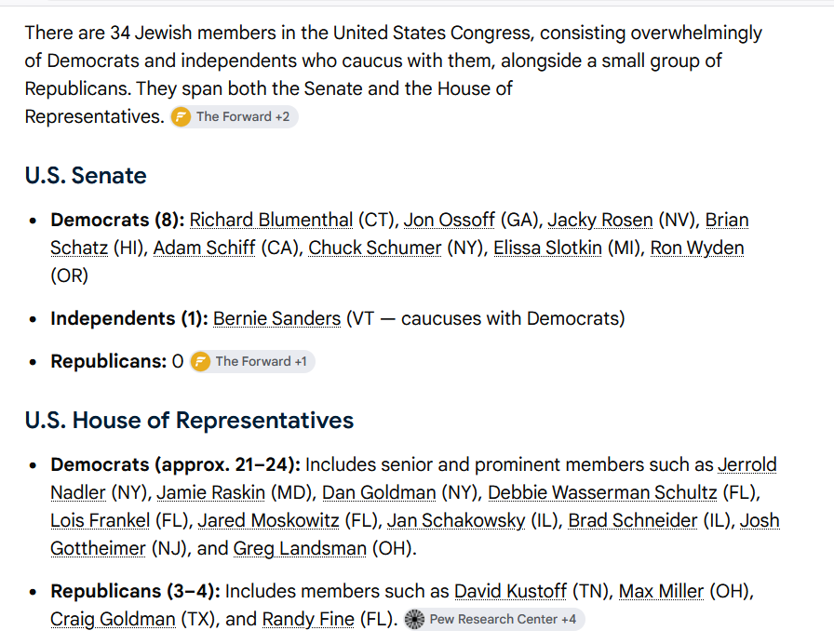This screenshot has height=644, width=834.
Task: Click the Pew Research Center source icon
Action: [x=414, y=620]
